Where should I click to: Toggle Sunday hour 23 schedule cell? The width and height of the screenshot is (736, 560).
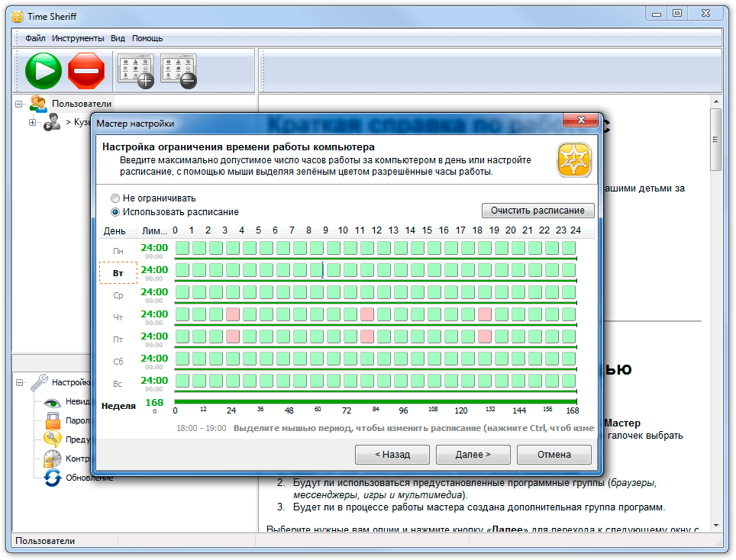pyautogui.click(x=569, y=381)
